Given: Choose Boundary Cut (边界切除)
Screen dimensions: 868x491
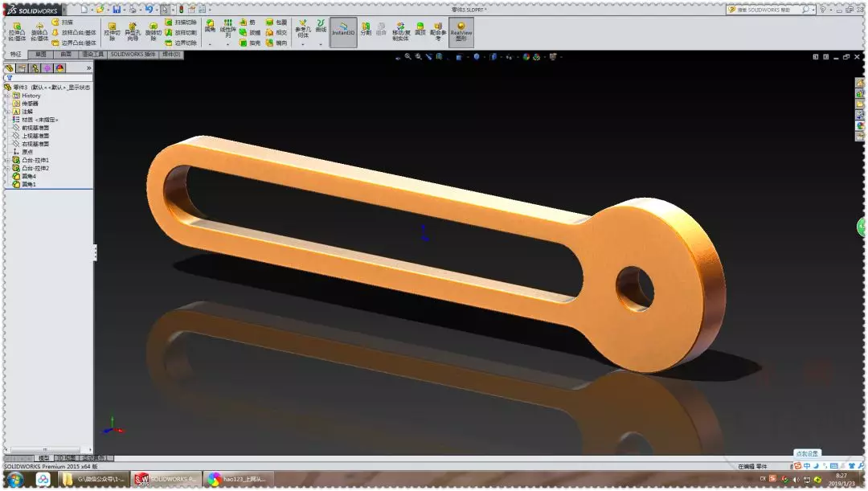Looking at the screenshot, I should [181, 43].
